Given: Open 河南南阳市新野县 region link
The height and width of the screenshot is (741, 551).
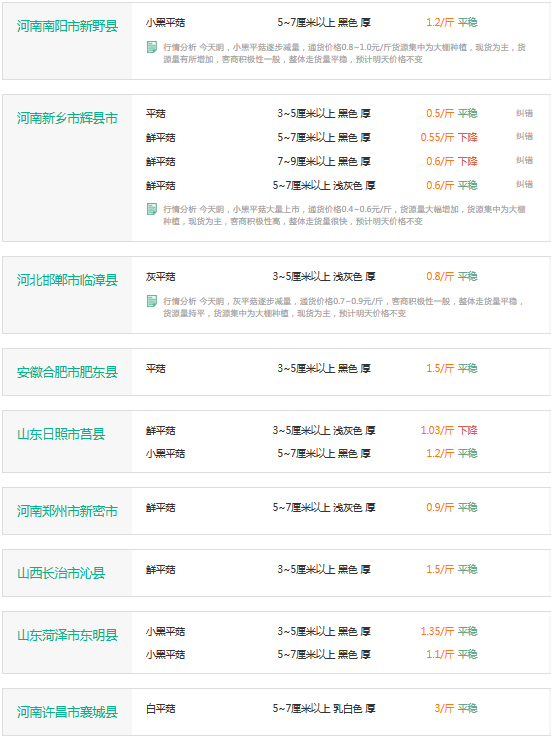Looking at the screenshot, I should 67,26.
